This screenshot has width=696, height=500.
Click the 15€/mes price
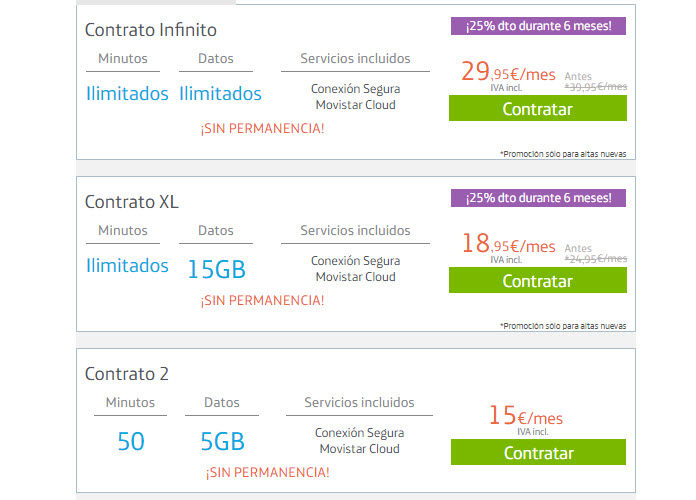click(526, 416)
